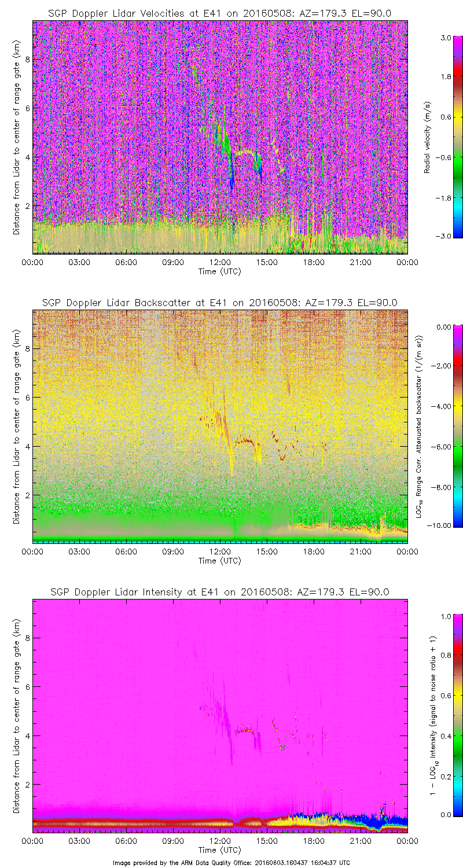This screenshot has height=868, width=463.
Task: Click the 21:00 tick on the intensity plot
Action: click(x=361, y=841)
